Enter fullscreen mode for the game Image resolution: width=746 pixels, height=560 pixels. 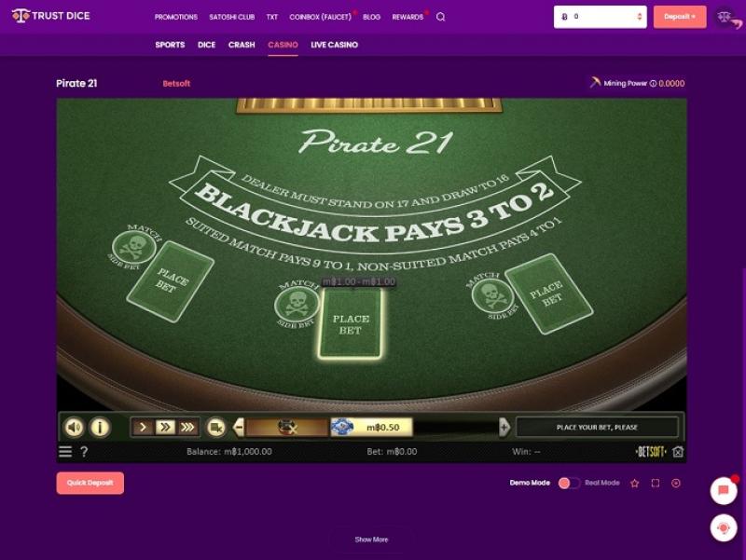tap(656, 483)
